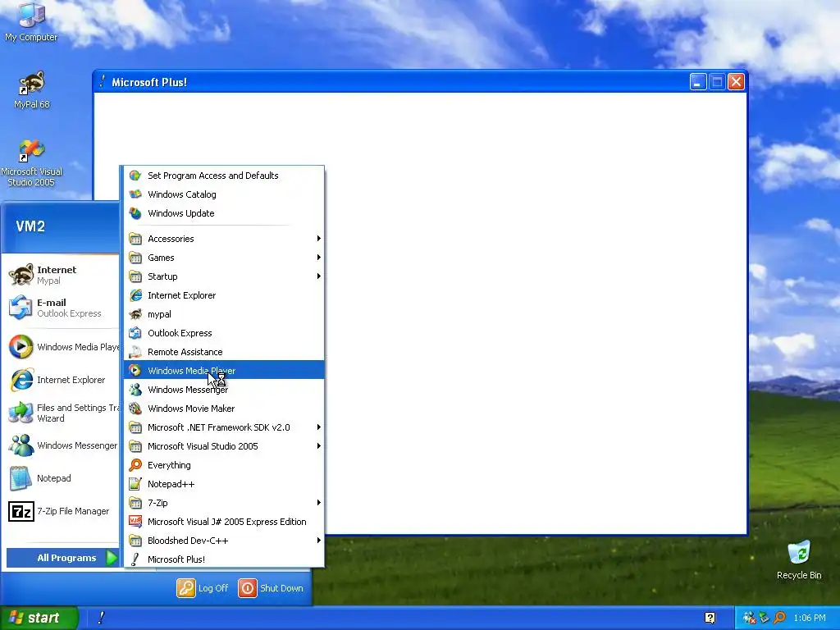Launch Windows Messenger from recent programs
The image size is (840, 630).
(62, 445)
